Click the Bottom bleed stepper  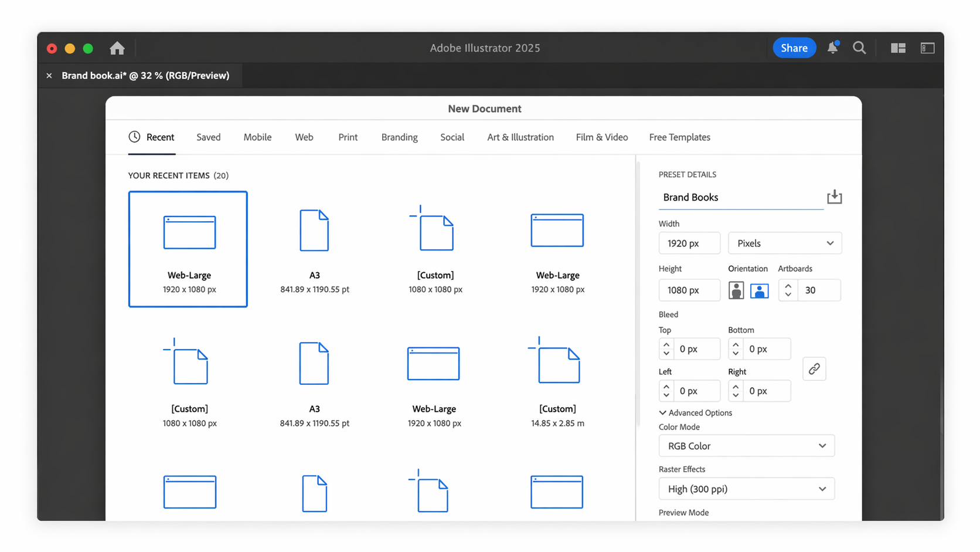[x=736, y=349]
